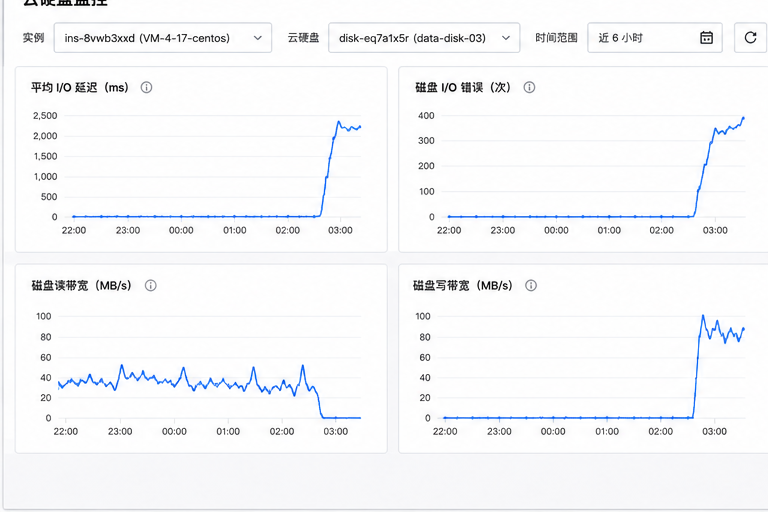The height and width of the screenshot is (512, 768).
Task: Click the 实例 label
Action: click(x=33, y=38)
